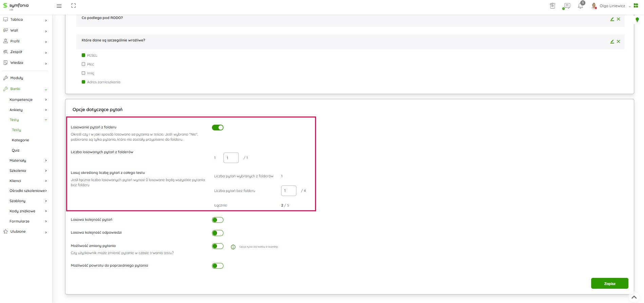
Task: Open Kategorie under Testy menu
Action: (x=20, y=140)
